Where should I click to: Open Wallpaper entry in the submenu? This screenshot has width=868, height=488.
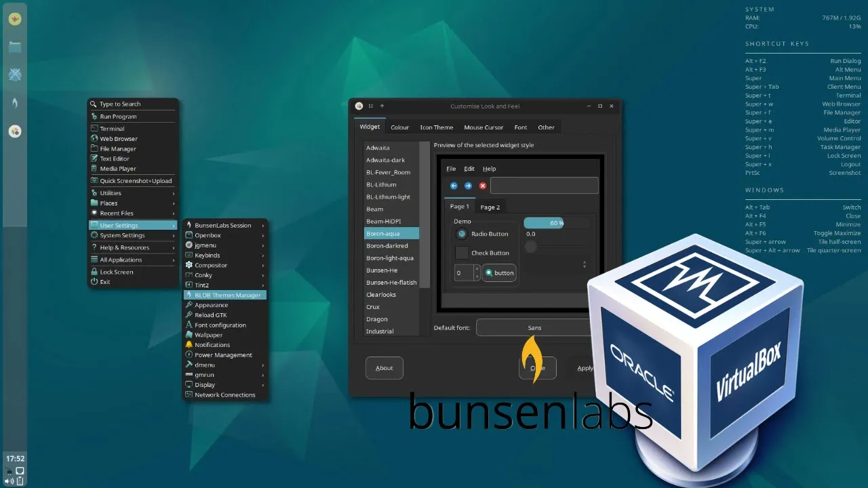click(x=225, y=335)
